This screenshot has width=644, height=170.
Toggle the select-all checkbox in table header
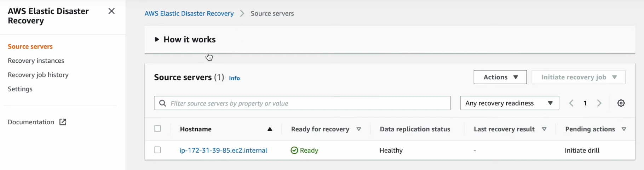(157, 129)
